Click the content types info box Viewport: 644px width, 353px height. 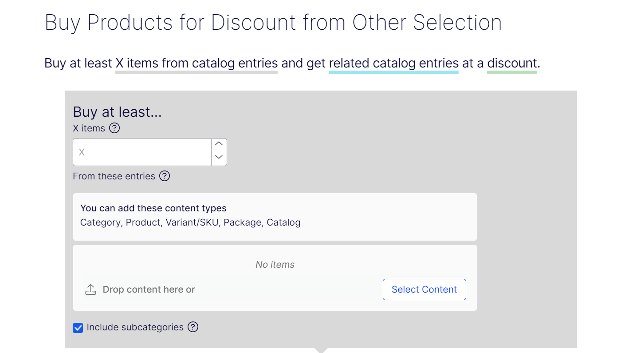[x=275, y=217]
